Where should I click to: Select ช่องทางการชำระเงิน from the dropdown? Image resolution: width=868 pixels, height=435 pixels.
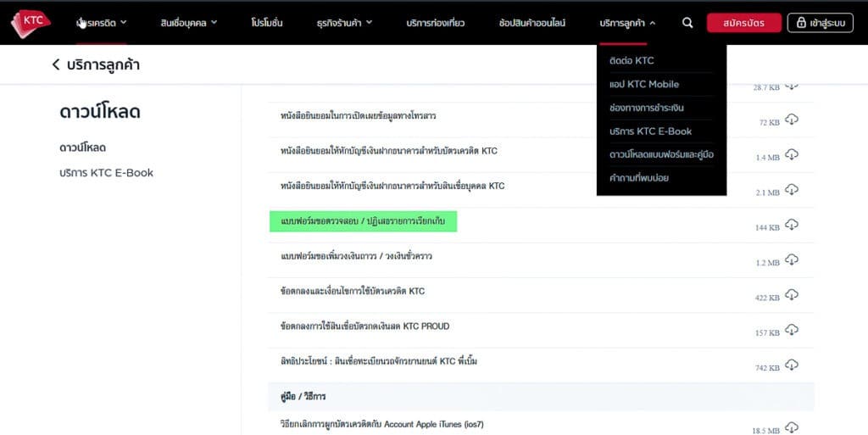(647, 108)
